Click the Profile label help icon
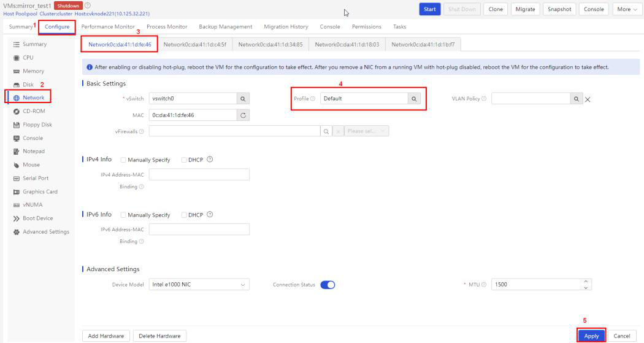Screen dimensions: 644x343 [313, 99]
